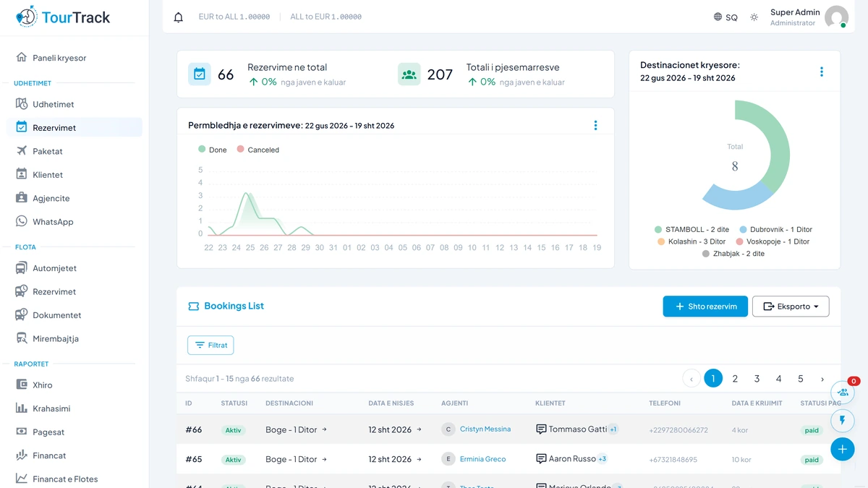Toggle Voskopoje - 1 Ditor legend entry
Image resolution: width=868 pixels, height=488 pixels.
point(773,241)
